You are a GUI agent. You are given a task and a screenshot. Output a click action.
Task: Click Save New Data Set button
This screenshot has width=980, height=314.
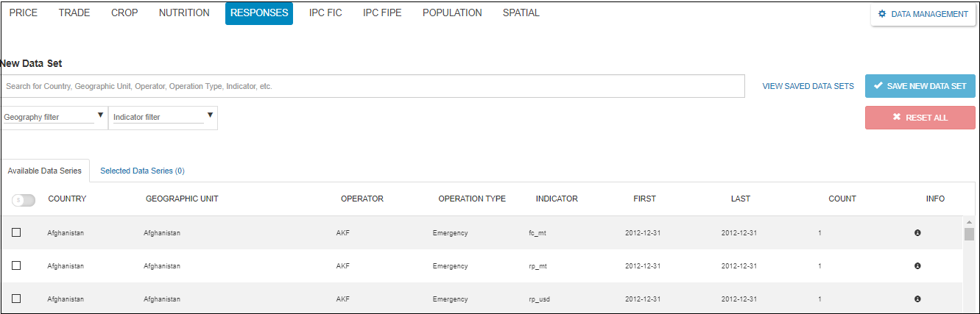pyautogui.click(x=920, y=86)
